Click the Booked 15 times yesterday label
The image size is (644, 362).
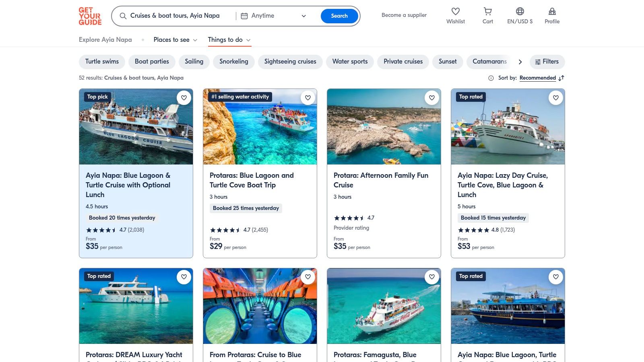[493, 218]
